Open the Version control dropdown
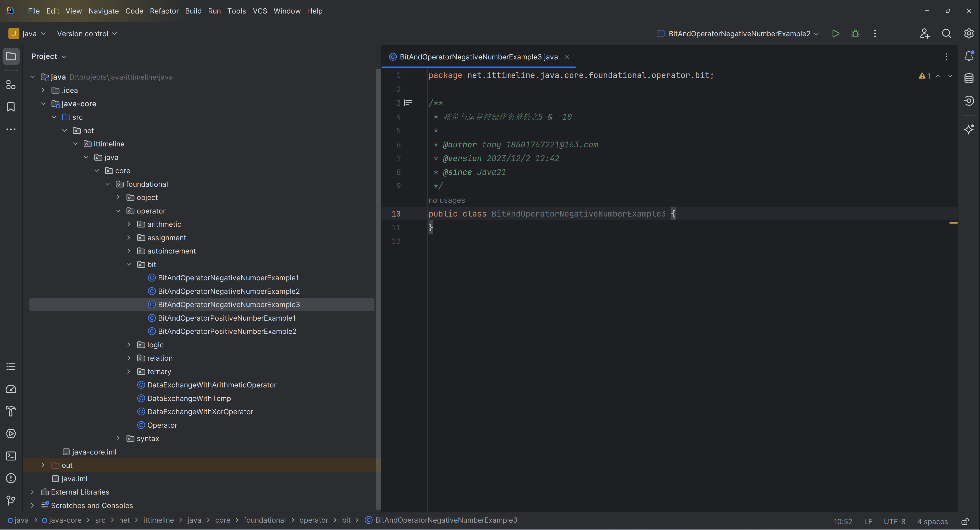The image size is (980, 530). pyautogui.click(x=87, y=33)
